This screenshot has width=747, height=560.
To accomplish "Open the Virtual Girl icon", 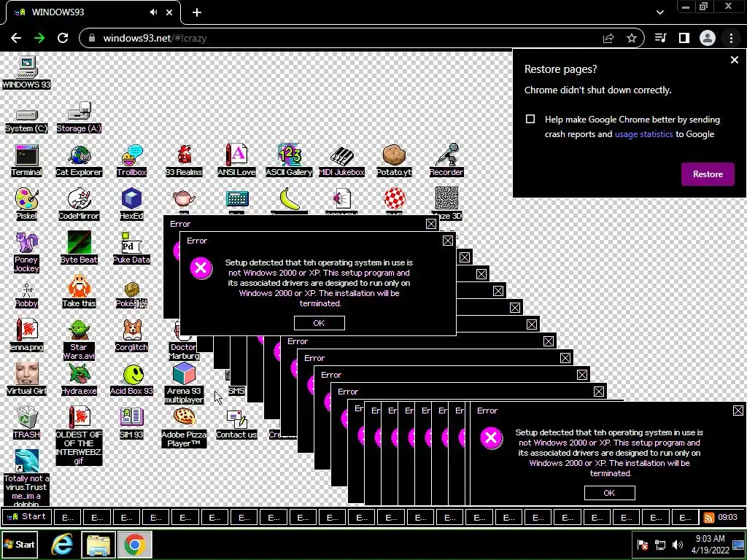I will [x=26, y=379].
